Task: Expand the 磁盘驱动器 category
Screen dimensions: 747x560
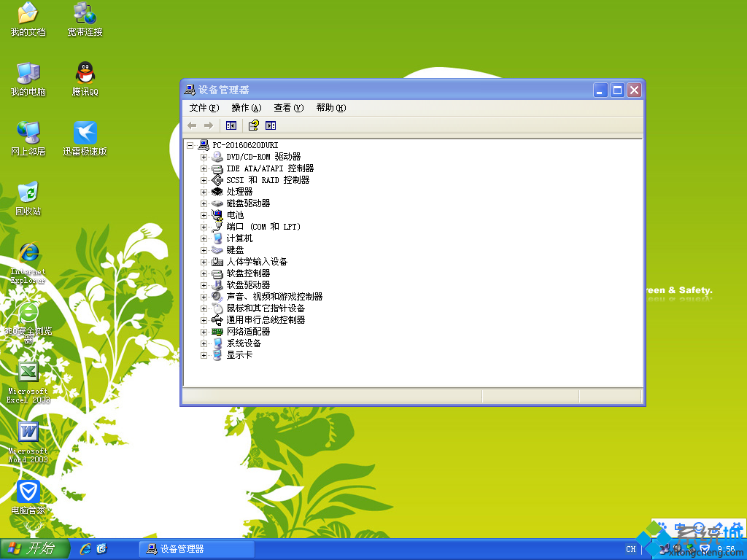Action: (204, 203)
